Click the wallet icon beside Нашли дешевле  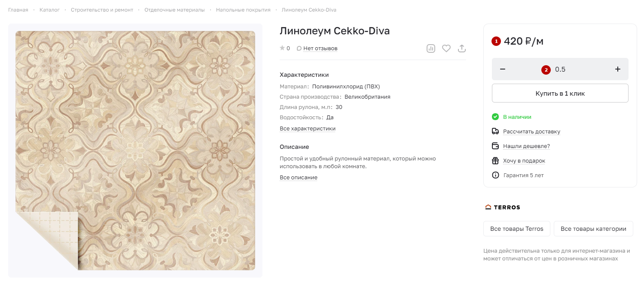click(x=495, y=146)
